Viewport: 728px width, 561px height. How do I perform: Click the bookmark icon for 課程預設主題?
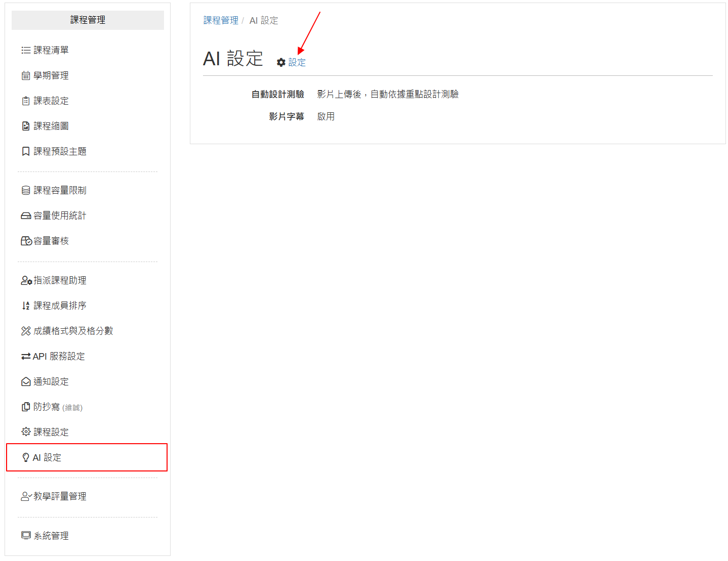(x=26, y=151)
